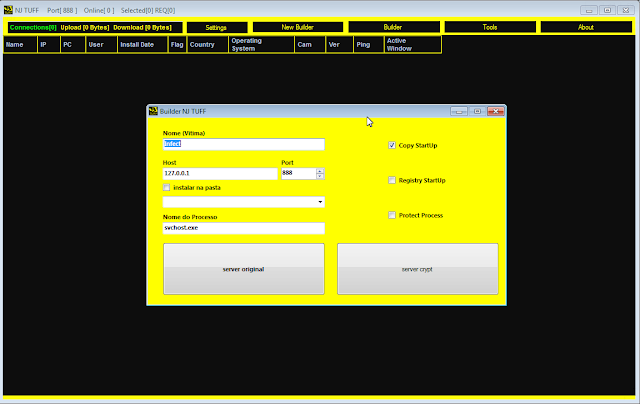Sort by the Ping column header
This screenshot has width=640, height=404.
tap(369, 44)
